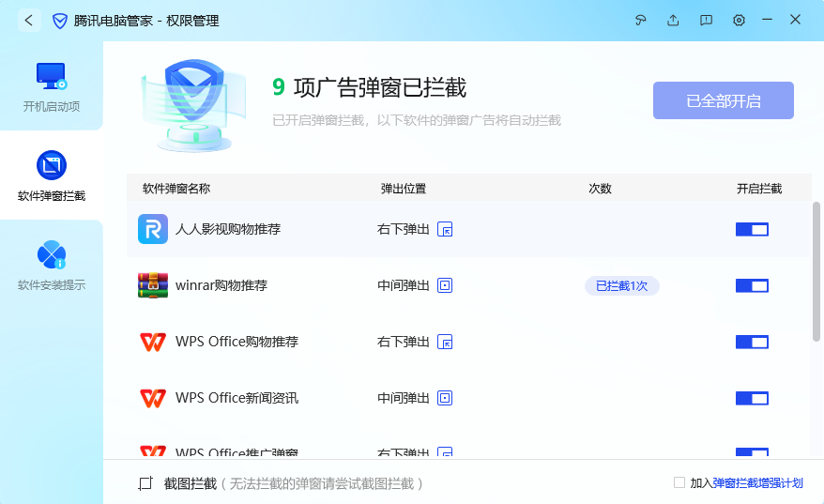Click bottom-right popup icon for 人人影视购物推荐
The width and height of the screenshot is (824, 504).
(x=445, y=230)
